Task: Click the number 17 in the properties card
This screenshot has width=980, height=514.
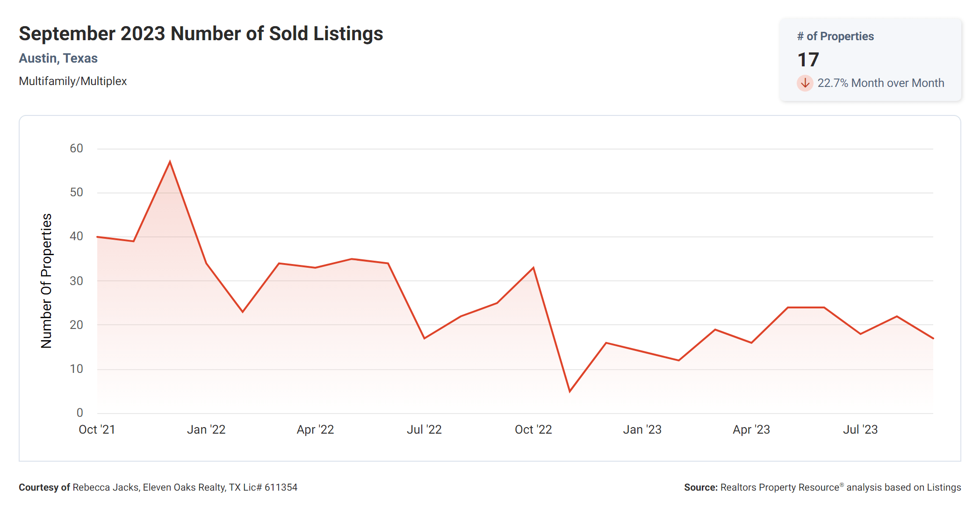Action: point(808,60)
